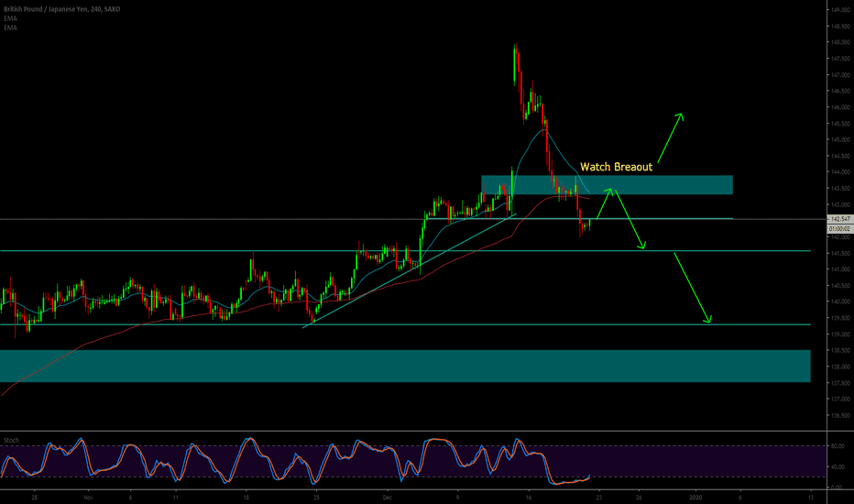Click the Stoch indicator label

(x=12, y=439)
